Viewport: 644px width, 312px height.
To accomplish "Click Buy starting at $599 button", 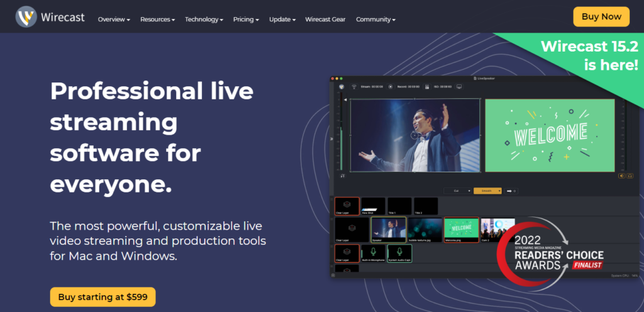I will [103, 297].
